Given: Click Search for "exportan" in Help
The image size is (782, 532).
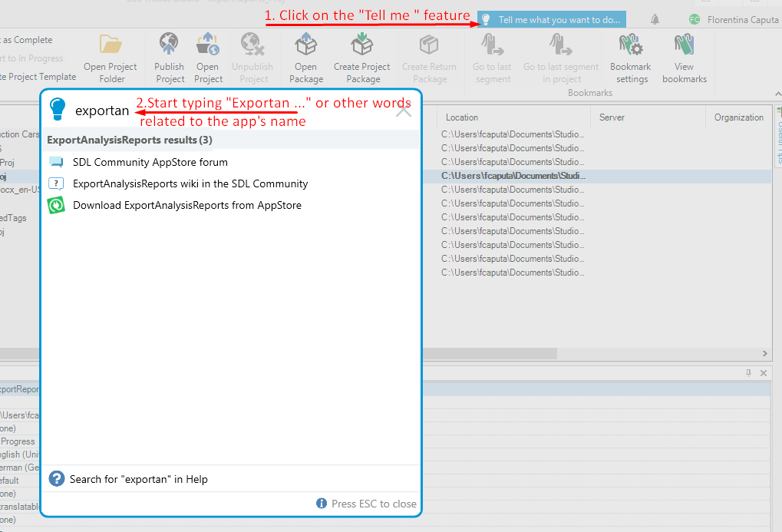Looking at the screenshot, I should point(139,479).
